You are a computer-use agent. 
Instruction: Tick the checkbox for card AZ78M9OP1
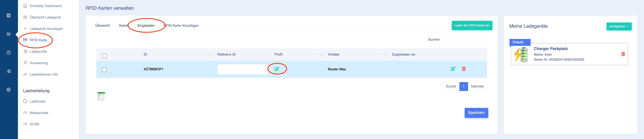[x=104, y=70]
